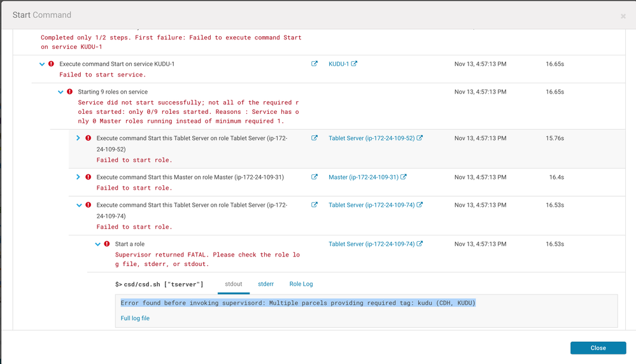
Task: Select the stdout tab
Action: click(234, 284)
